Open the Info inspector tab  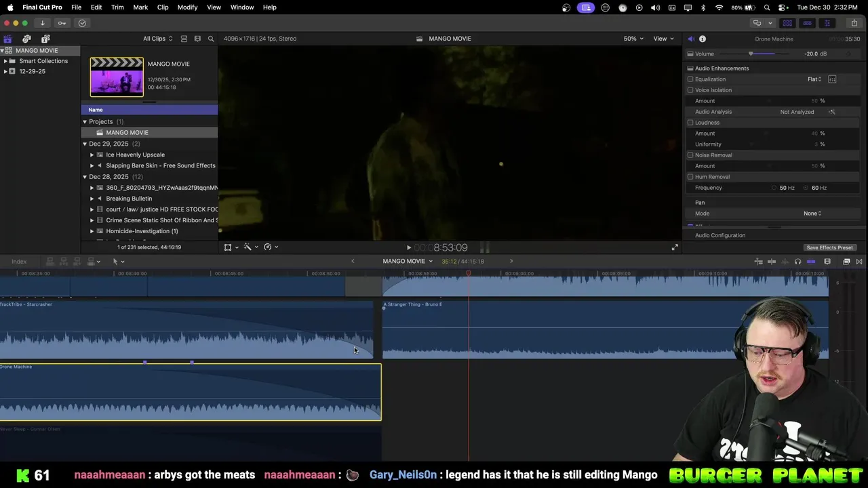coord(703,39)
